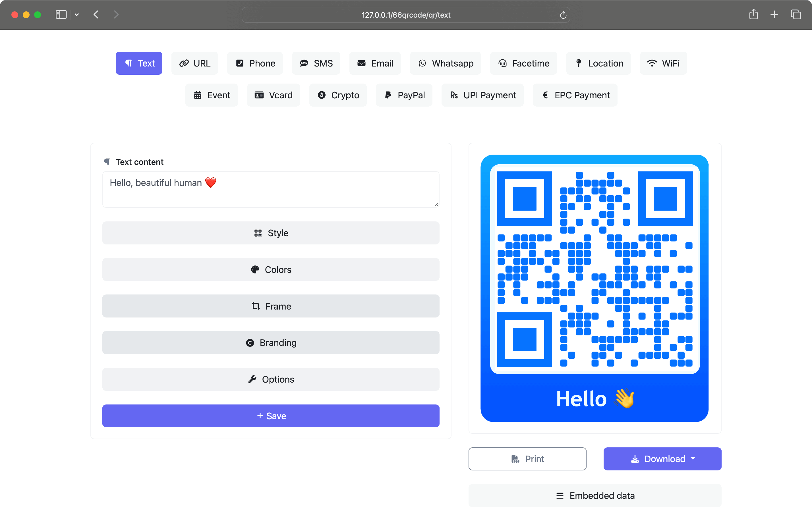
Task: Click the PayPal logo icon
Action: click(x=388, y=95)
